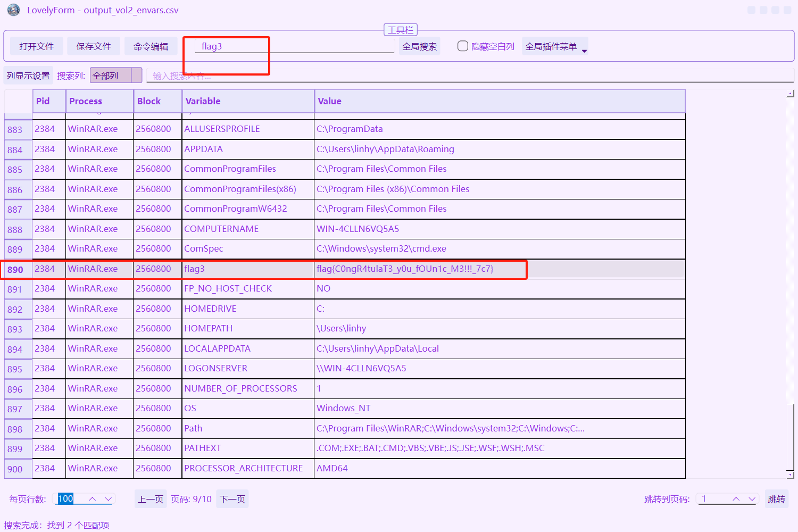Focus the global search field containing flag3
The image size is (798, 532).
[295, 46]
